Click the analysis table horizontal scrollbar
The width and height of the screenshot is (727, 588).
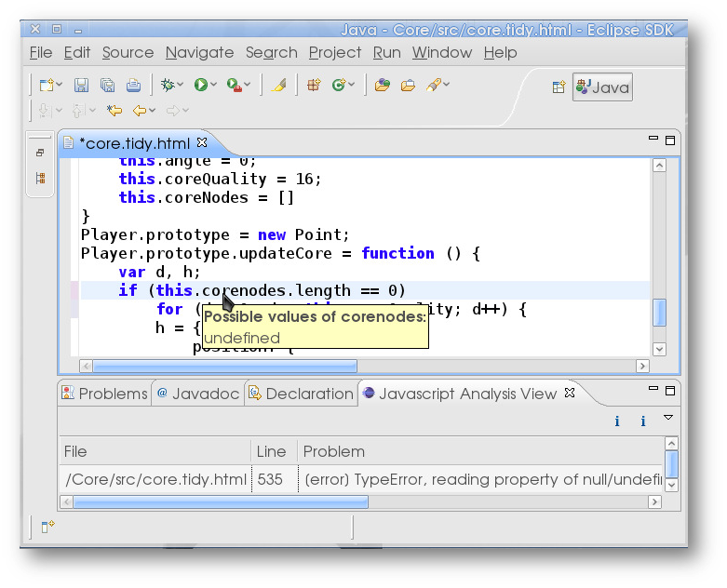tap(221, 502)
